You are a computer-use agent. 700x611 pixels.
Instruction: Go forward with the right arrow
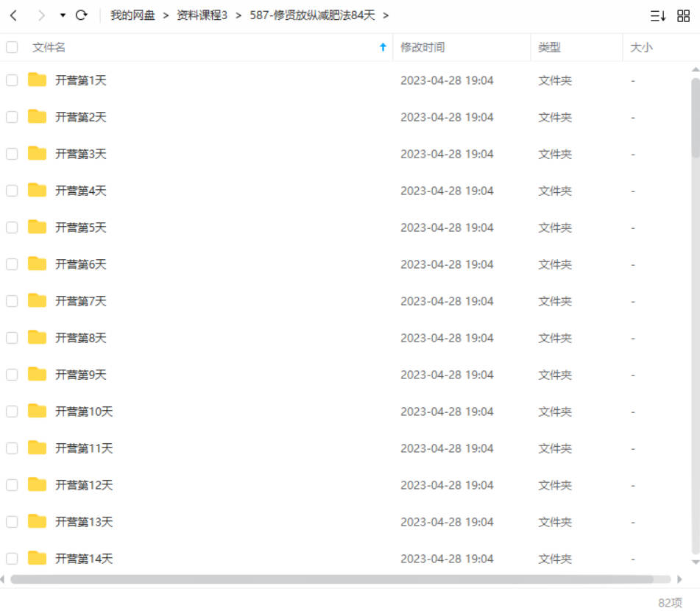(41, 15)
